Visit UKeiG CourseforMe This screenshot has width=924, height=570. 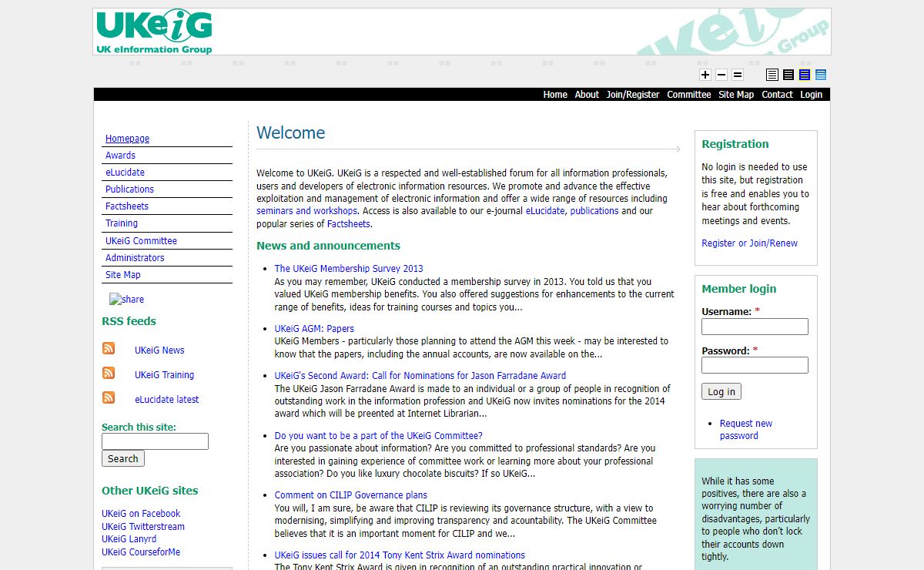click(x=141, y=552)
